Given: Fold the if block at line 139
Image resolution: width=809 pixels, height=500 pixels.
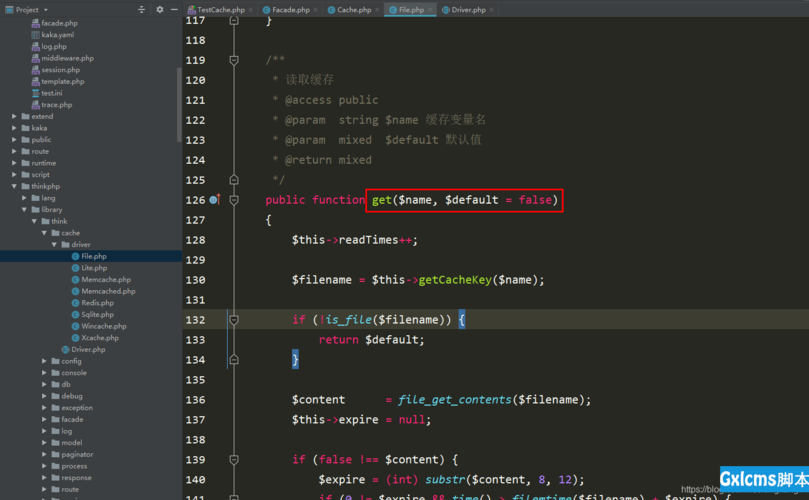Looking at the screenshot, I should point(234,460).
